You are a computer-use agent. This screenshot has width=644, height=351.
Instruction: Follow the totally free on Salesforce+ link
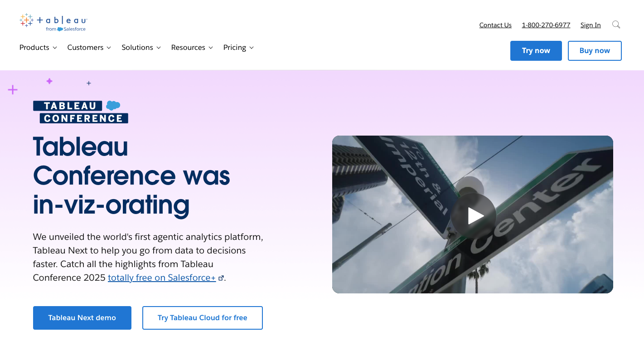(162, 278)
